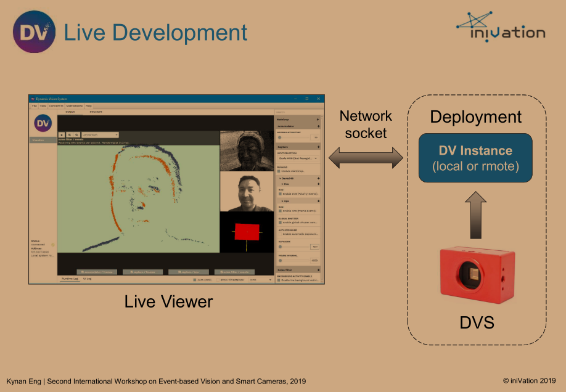Click the Accumulation Time value field
The width and height of the screenshot is (566, 392).
tap(315, 137)
